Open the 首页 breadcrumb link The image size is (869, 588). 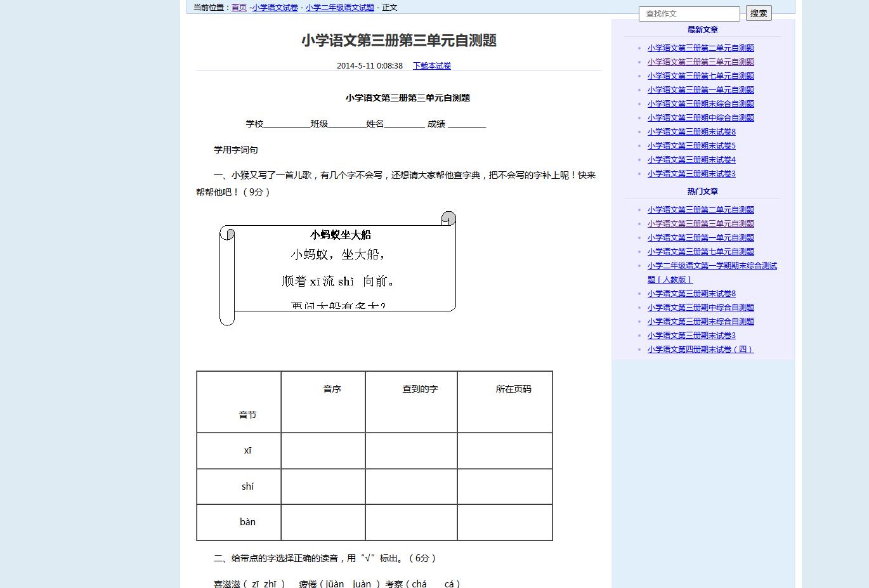(x=239, y=8)
